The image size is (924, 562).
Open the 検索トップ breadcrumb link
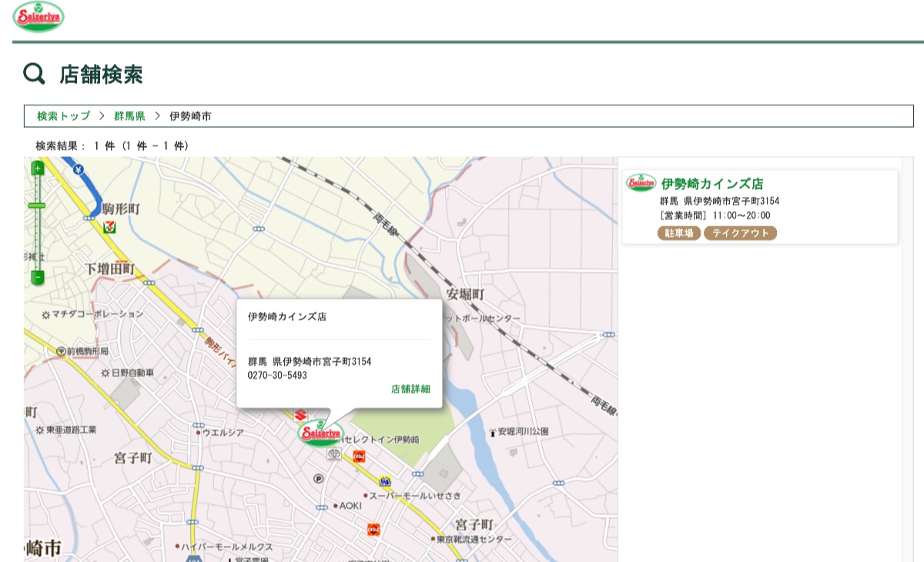pos(64,116)
